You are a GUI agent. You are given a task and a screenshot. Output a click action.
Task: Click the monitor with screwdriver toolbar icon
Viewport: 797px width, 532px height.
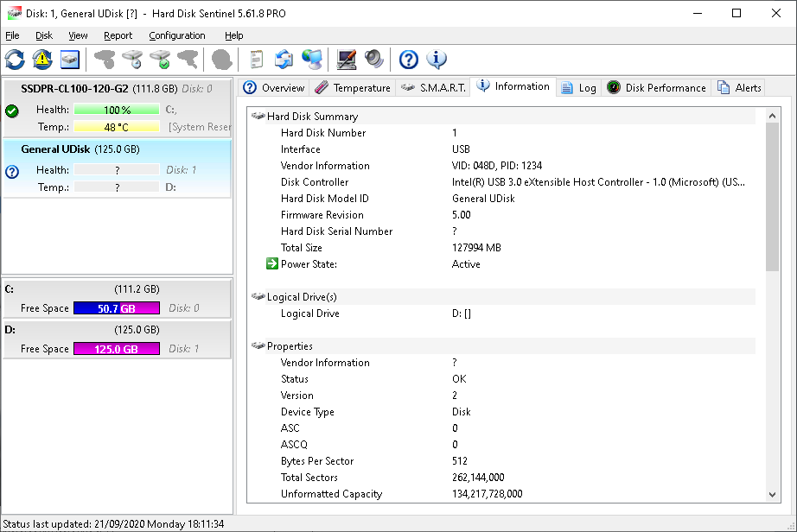(x=346, y=60)
